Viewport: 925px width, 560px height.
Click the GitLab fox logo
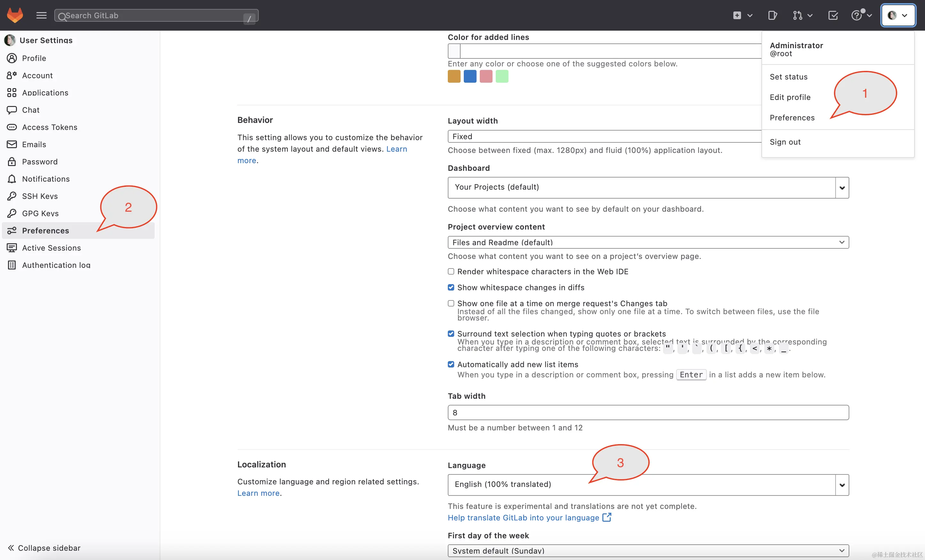pyautogui.click(x=15, y=15)
